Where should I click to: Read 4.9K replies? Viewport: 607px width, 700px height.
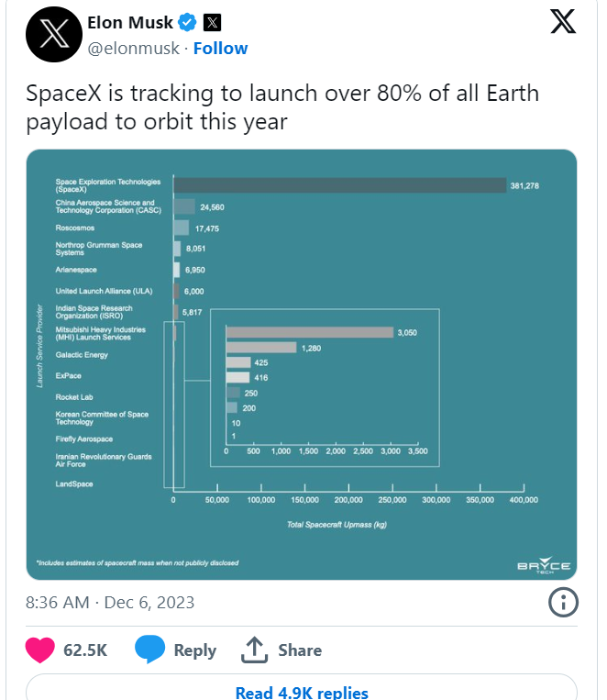pyautogui.click(x=302, y=691)
